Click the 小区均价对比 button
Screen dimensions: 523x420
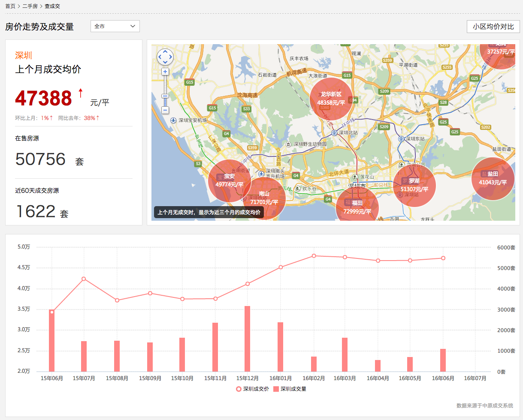point(493,26)
